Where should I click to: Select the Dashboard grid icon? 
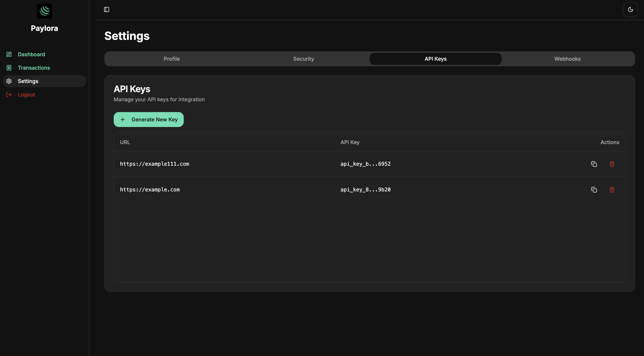[x=9, y=54]
